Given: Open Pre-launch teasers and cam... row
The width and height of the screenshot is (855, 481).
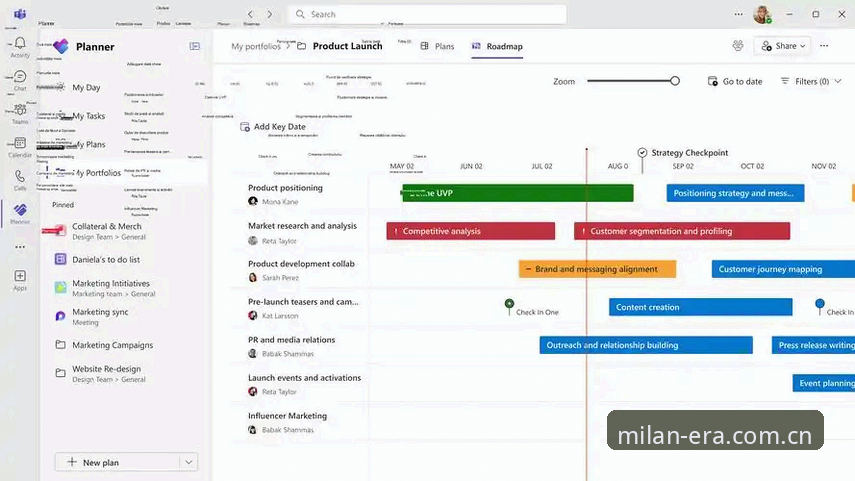Looking at the screenshot, I should click(303, 302).
